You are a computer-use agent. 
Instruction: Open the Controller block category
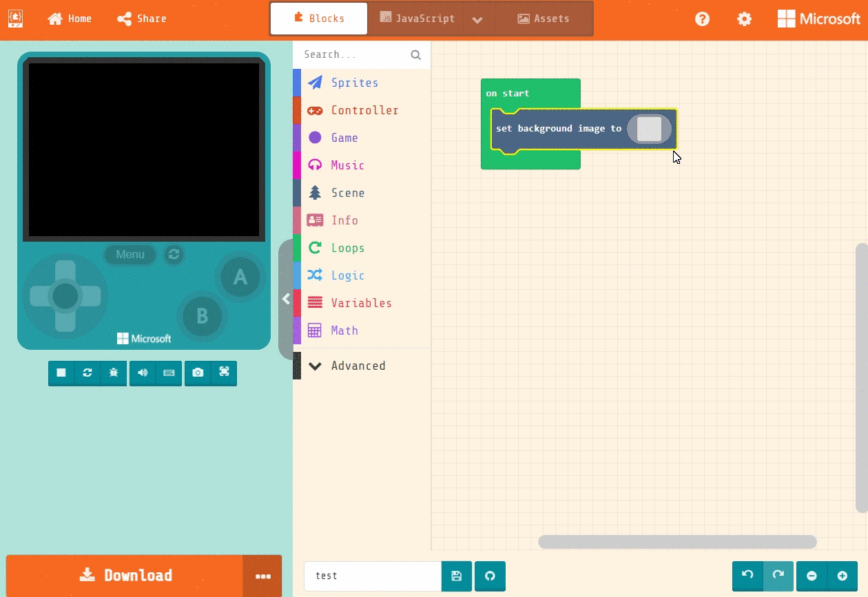[362, 110]
